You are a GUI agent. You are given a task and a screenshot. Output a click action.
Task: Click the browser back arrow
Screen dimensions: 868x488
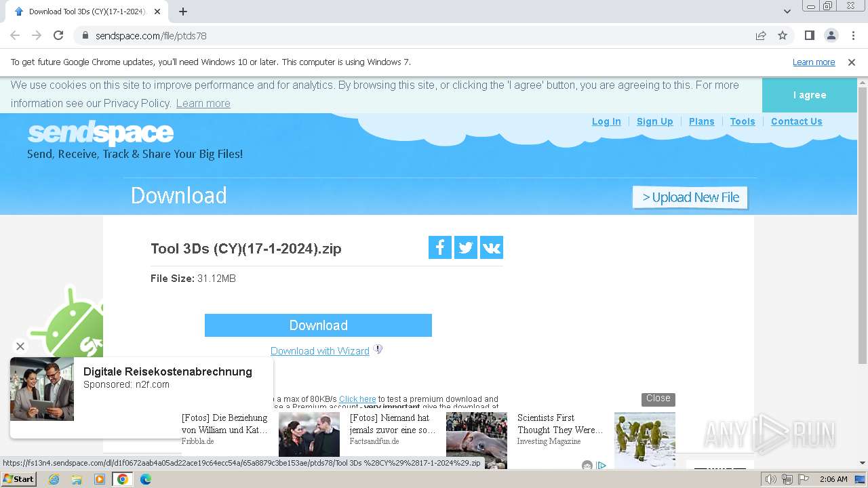pyautogui.click(x=15, y=35)
